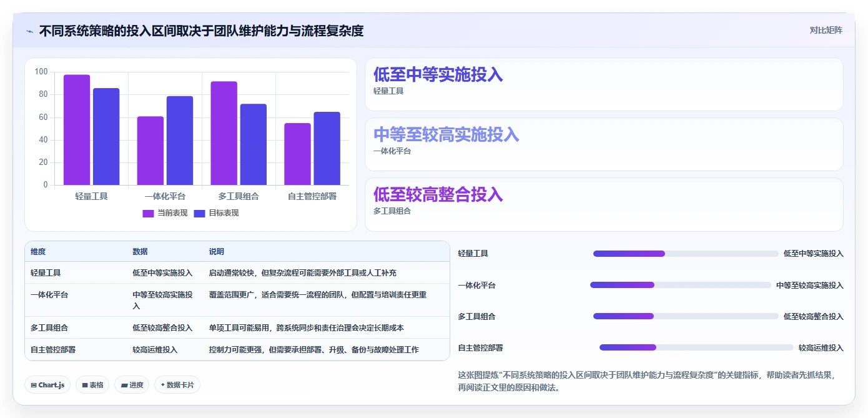
Task: Toggle the 目标表现 legend swatch
Action: coord(200,213)
